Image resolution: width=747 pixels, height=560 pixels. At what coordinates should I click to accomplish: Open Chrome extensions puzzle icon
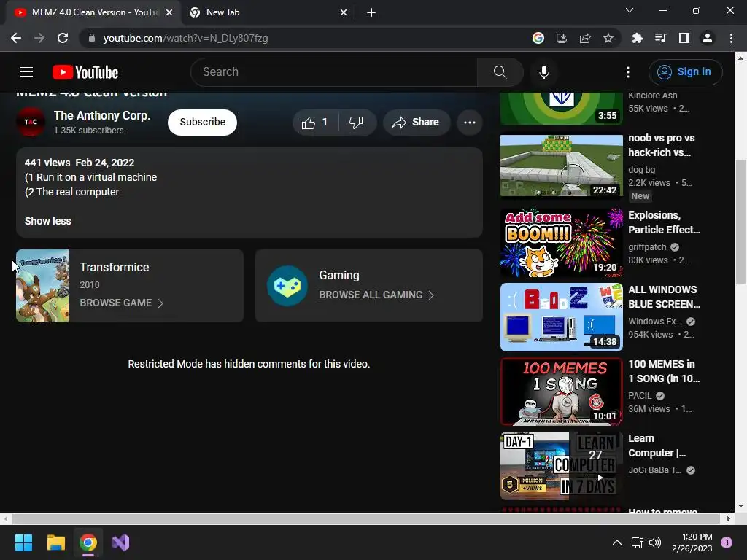coord(637,38)
